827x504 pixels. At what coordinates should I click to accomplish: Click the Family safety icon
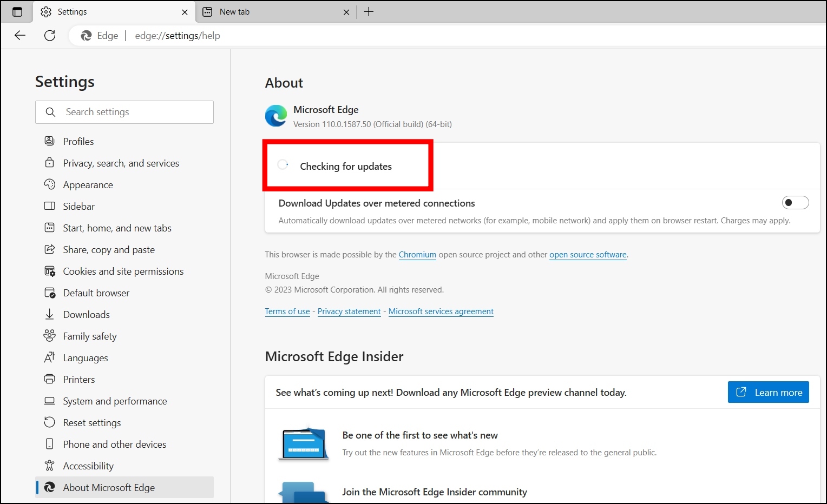click(49, 336)
